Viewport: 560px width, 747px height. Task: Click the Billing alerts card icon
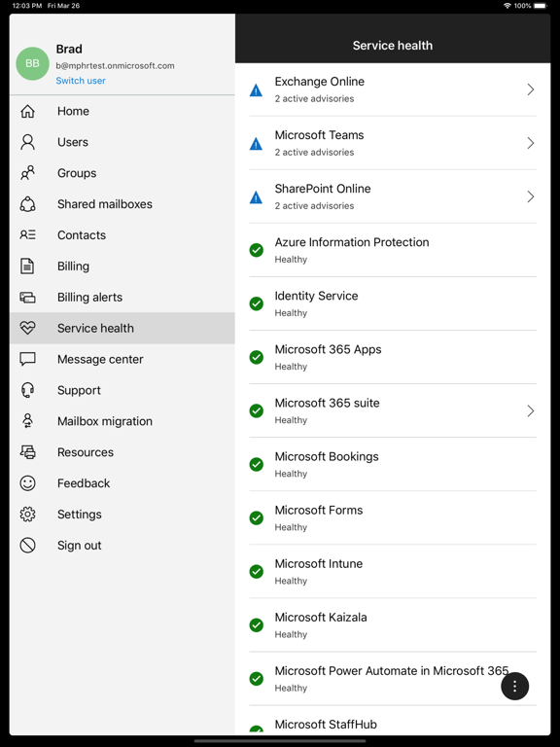click(27, 298)
